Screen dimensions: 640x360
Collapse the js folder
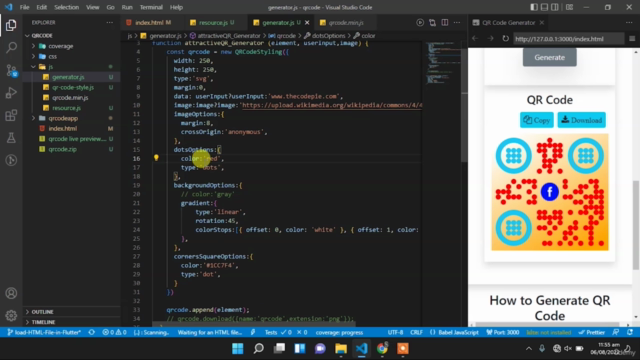pos(33,67)
